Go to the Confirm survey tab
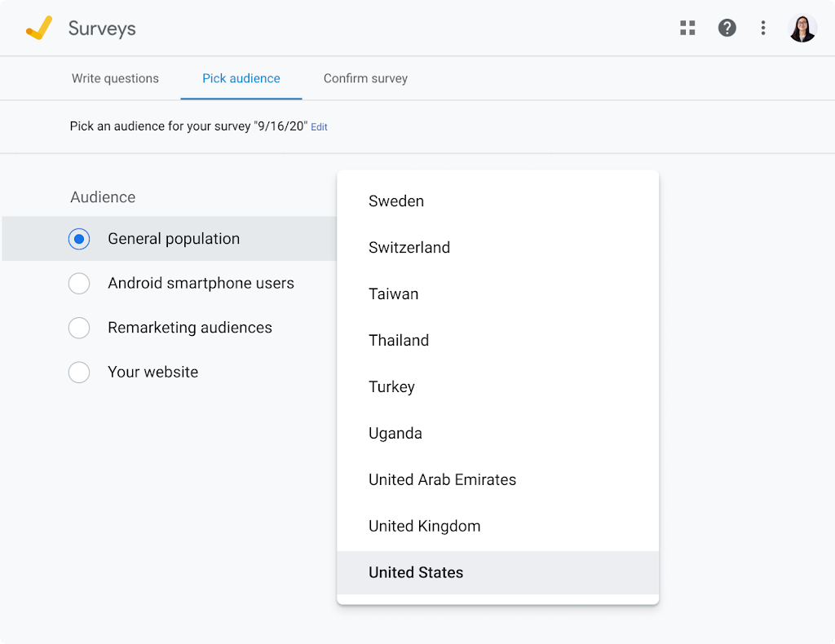Image resolution: width=835 pixels, height=644 pixels. (365, 79)
